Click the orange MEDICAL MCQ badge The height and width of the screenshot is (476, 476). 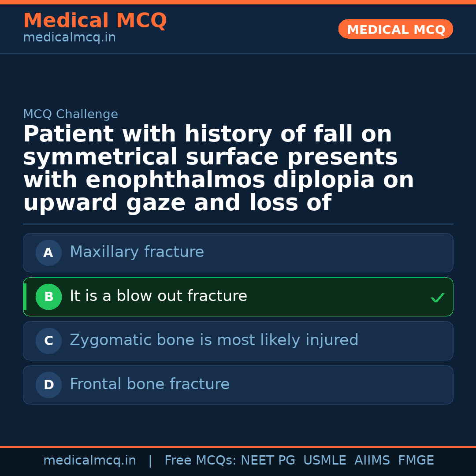pos(395,29)
